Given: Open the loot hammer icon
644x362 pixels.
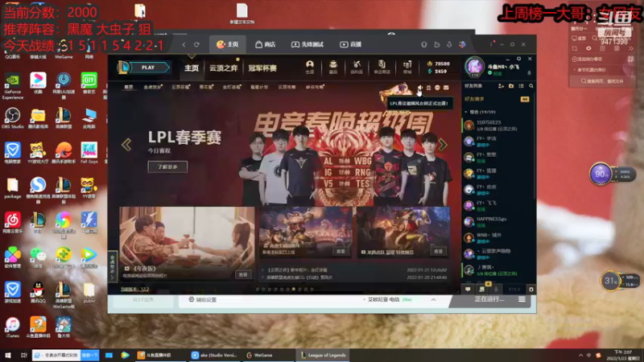Looking at the screenshot, I should click(357, 67).
